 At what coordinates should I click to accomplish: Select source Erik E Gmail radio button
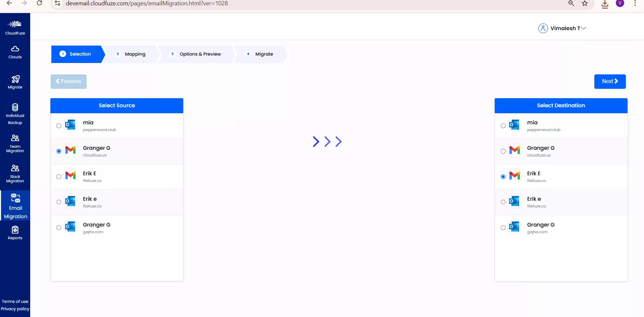pyautogui.click(x=59, y=177)
